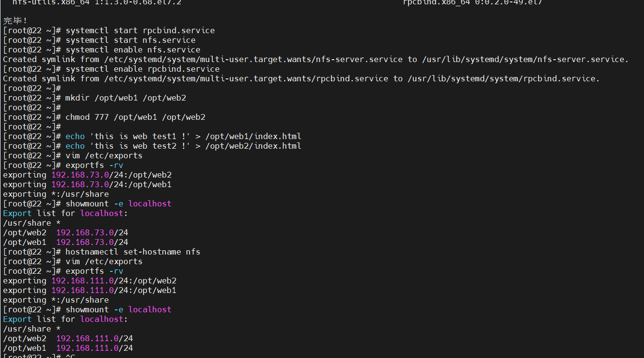Viewport: 644px width, 358px height.
Task: Click the '/opt/web2 192.168.111.0/24' export list entry
Action: (x=68, y=338)
